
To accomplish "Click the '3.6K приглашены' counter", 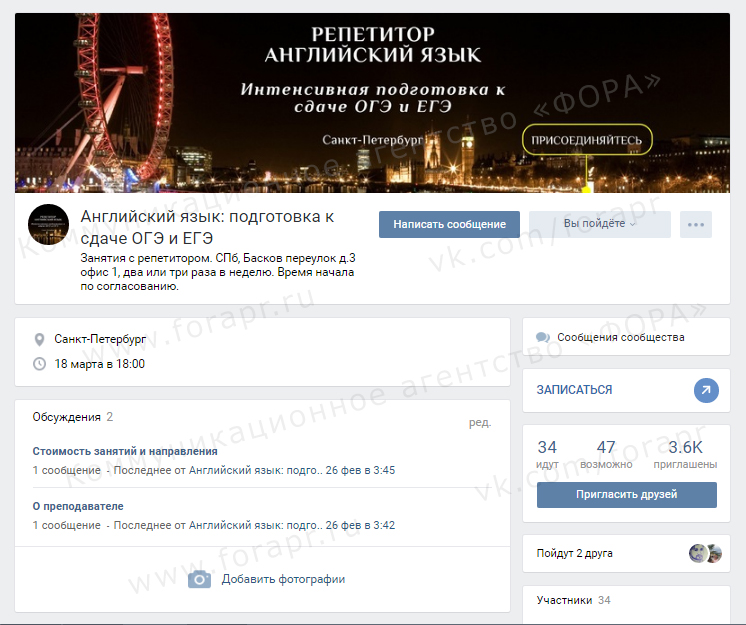I will coord(685,454).
